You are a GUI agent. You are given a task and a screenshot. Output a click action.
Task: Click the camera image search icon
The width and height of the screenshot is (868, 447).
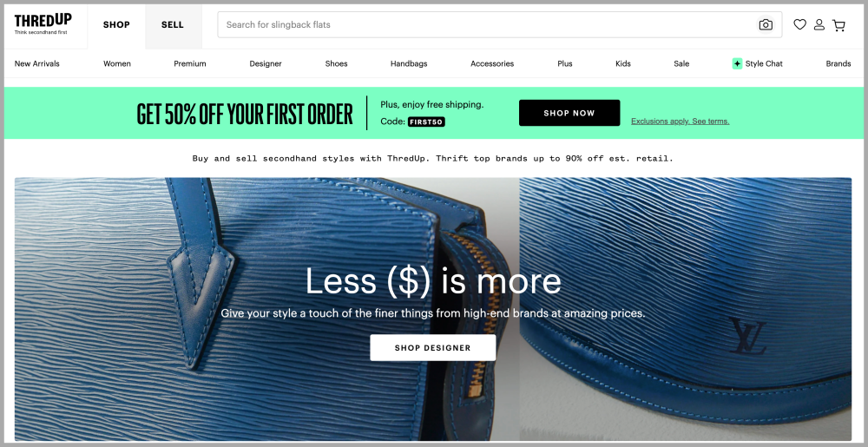click(x=766, y=25)
